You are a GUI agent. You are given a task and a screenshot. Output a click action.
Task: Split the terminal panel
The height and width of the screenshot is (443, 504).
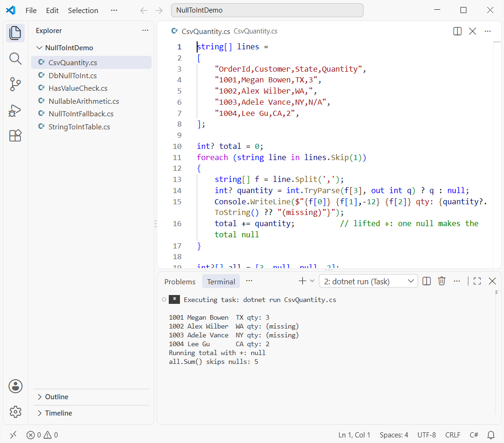pyautogui.click(x=426, y=281)
